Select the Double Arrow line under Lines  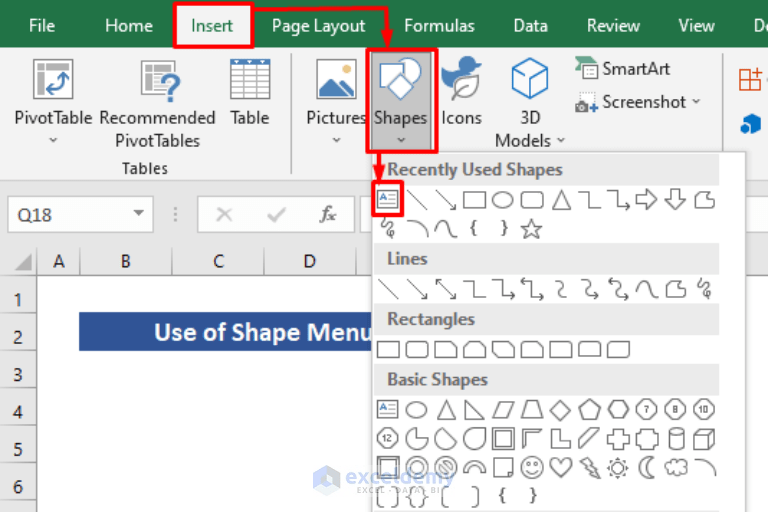[x=446, y=289]
